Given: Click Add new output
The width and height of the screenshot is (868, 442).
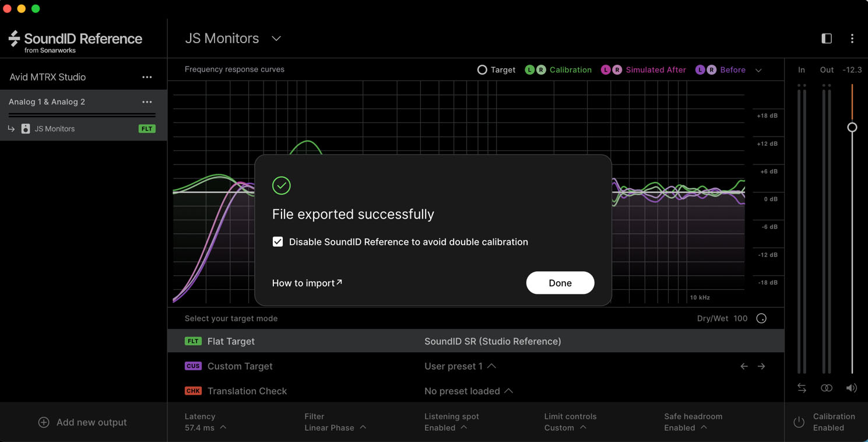Looking at the screenshot, I should click(x=82, y=422).
